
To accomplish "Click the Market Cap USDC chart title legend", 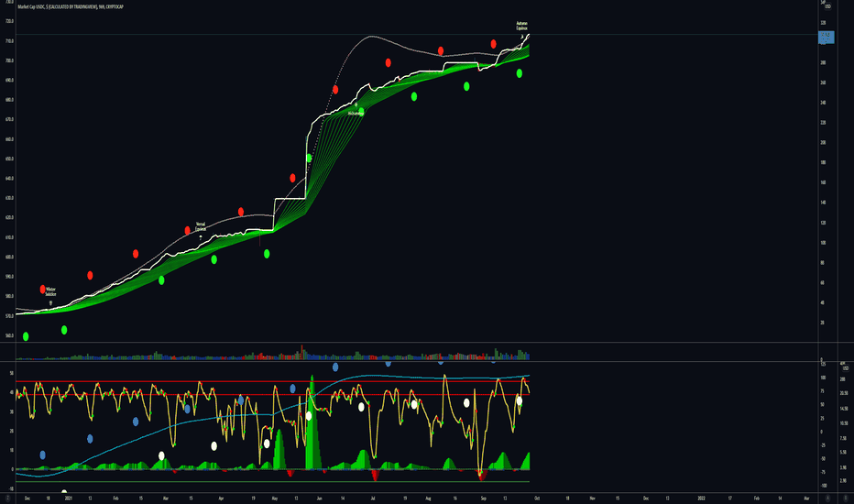I will (x=71, y=6).
